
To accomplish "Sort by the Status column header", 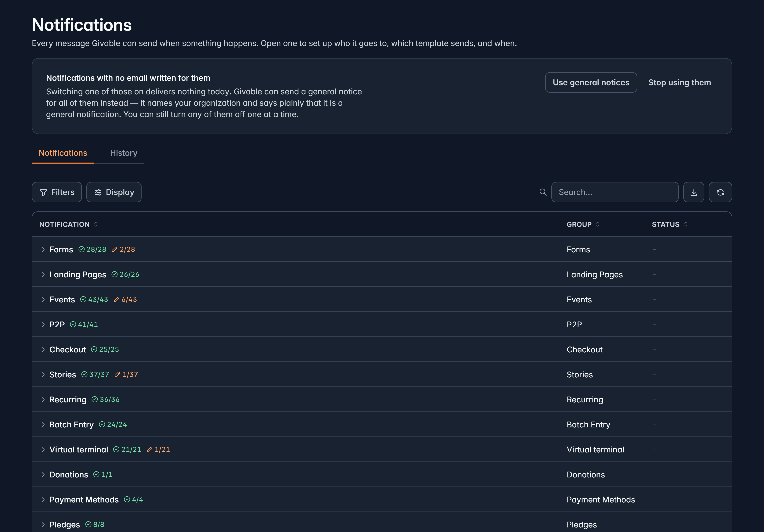I will point(669,224).
